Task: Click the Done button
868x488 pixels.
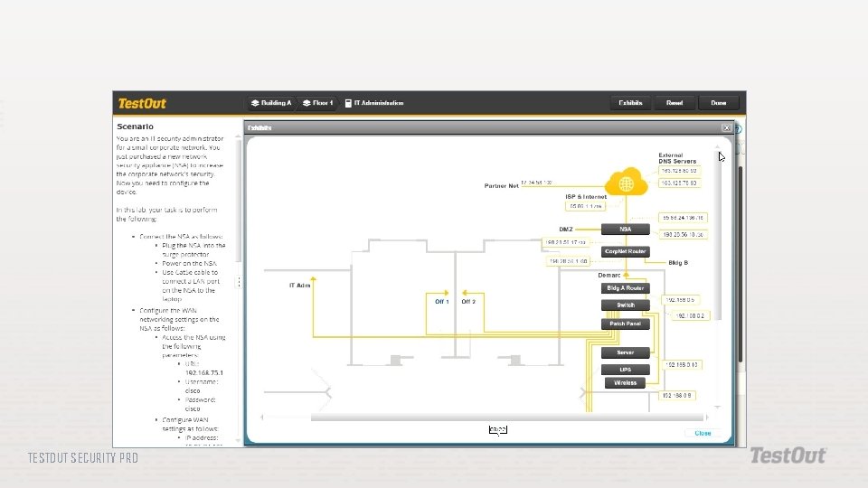Action: click(x=719, y=103)
